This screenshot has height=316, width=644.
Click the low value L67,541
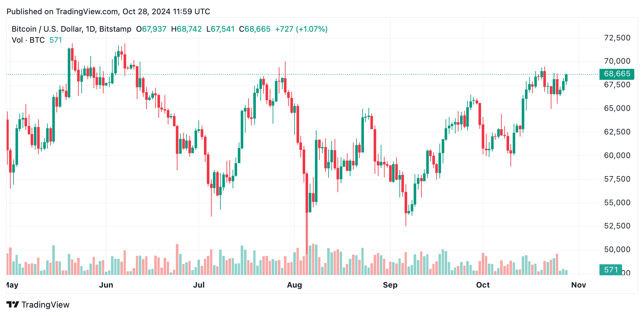[220, 29]
